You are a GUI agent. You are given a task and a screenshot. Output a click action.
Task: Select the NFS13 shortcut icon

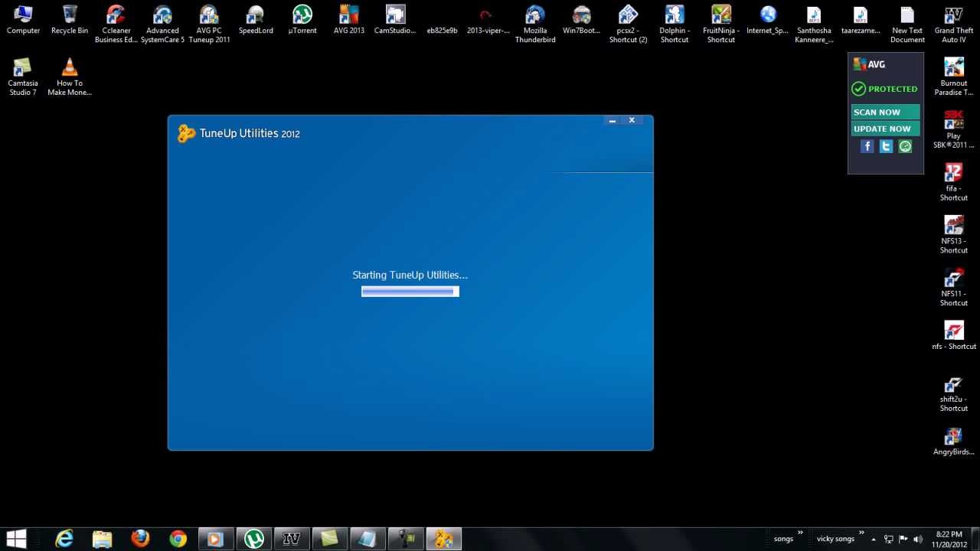[954, 235]
